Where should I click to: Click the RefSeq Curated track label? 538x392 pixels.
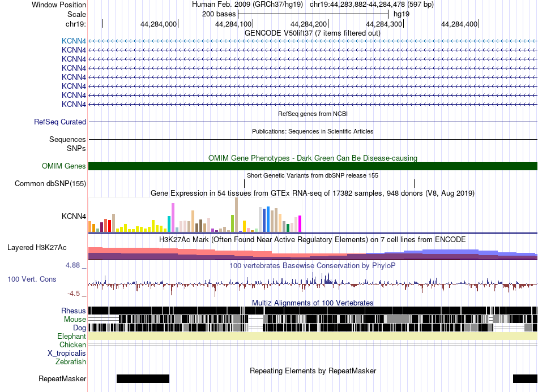click(x=60, y=122)
